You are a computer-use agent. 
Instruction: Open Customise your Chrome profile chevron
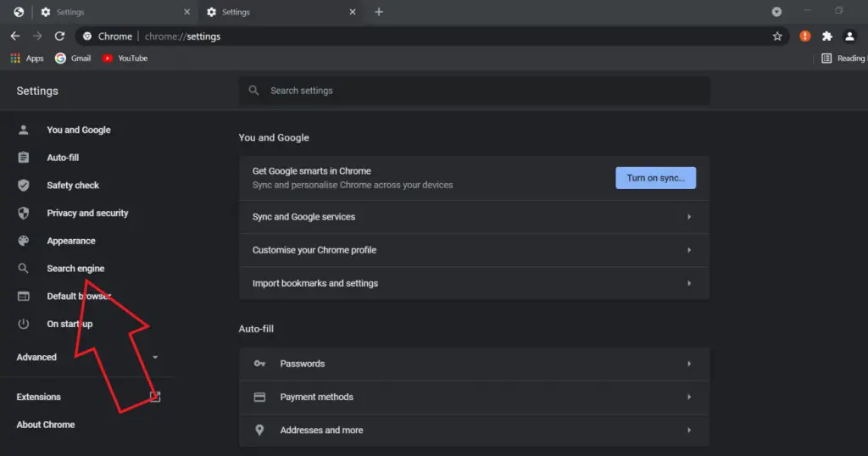pyautogui.click(x=689, y=250)
